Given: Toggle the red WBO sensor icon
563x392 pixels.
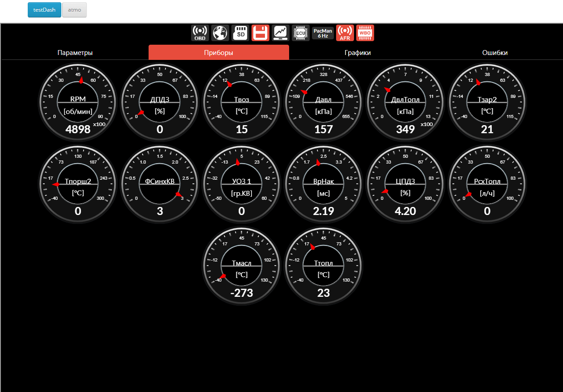Looking at the screenshot, I should (x=365, y=33).
